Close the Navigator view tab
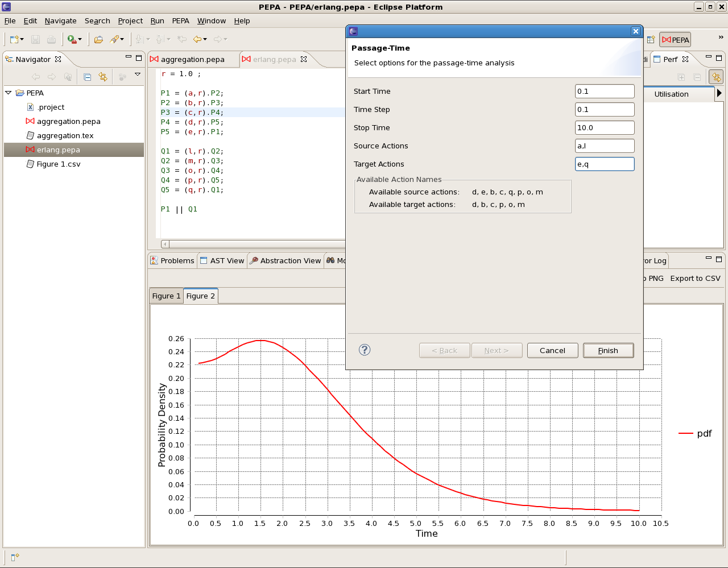The height and width of the screenshot is (568, 728). pyautogui.click(x=58, y=59)
